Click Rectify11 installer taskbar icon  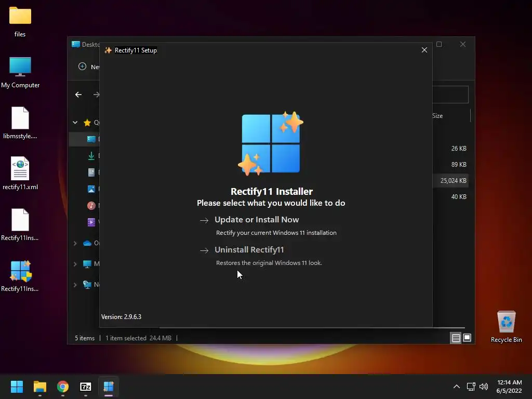click(109, 387)
